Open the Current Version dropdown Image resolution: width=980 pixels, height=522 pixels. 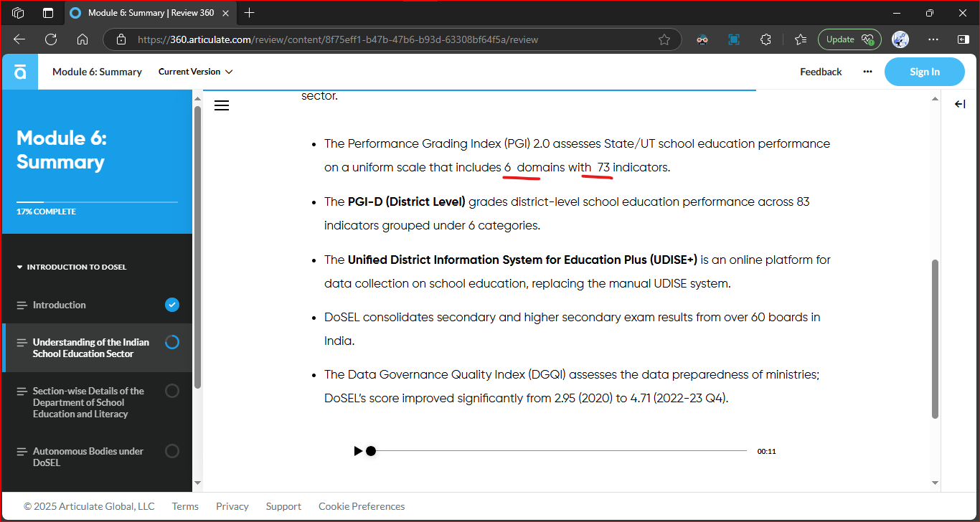point(195,72)
